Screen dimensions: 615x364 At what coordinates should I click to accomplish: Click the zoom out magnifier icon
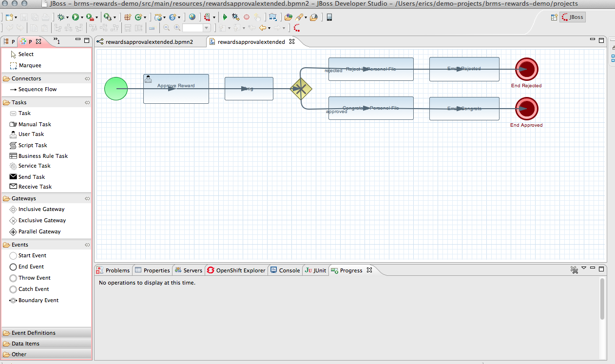click(166, 28)
